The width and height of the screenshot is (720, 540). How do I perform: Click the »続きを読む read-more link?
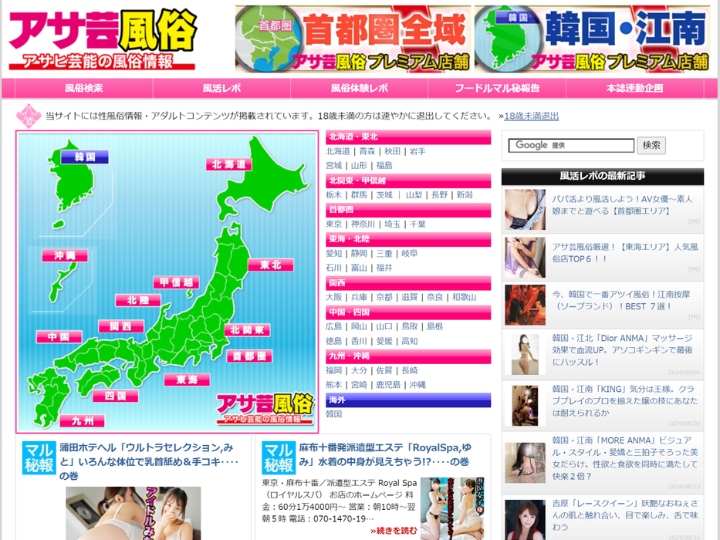pyautogui.click(x=394, y=531)
